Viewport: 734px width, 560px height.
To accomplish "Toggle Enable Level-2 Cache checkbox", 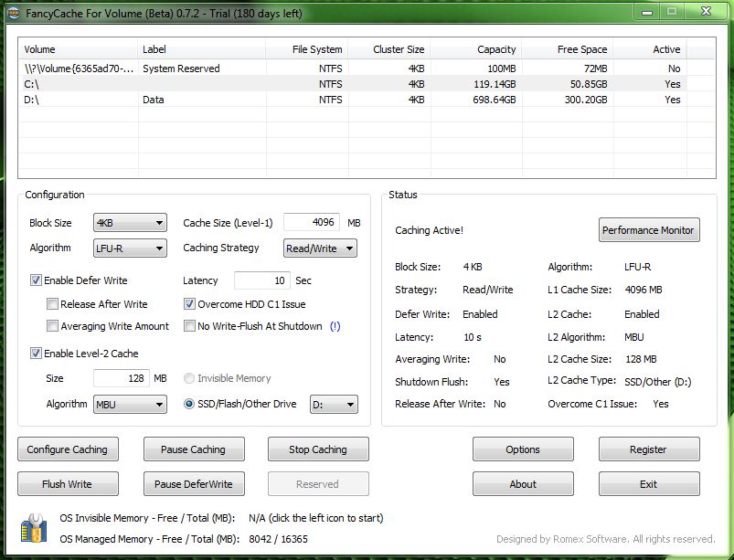I will (x=36, y=354).
